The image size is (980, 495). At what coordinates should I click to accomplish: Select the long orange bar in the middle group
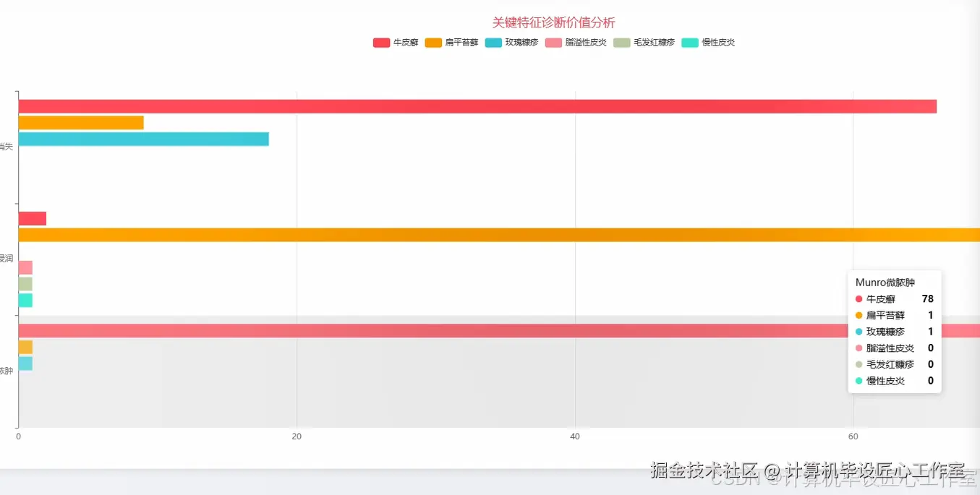click(499, 235)
